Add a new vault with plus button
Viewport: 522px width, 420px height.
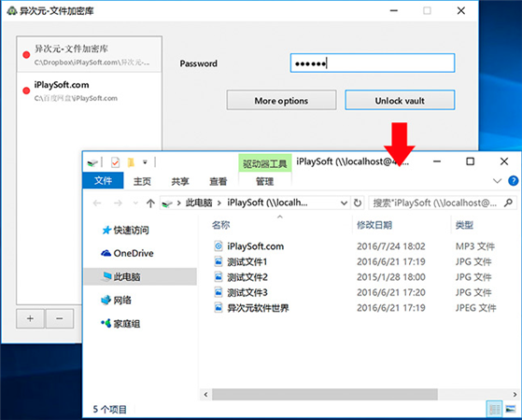click(30, 318)
